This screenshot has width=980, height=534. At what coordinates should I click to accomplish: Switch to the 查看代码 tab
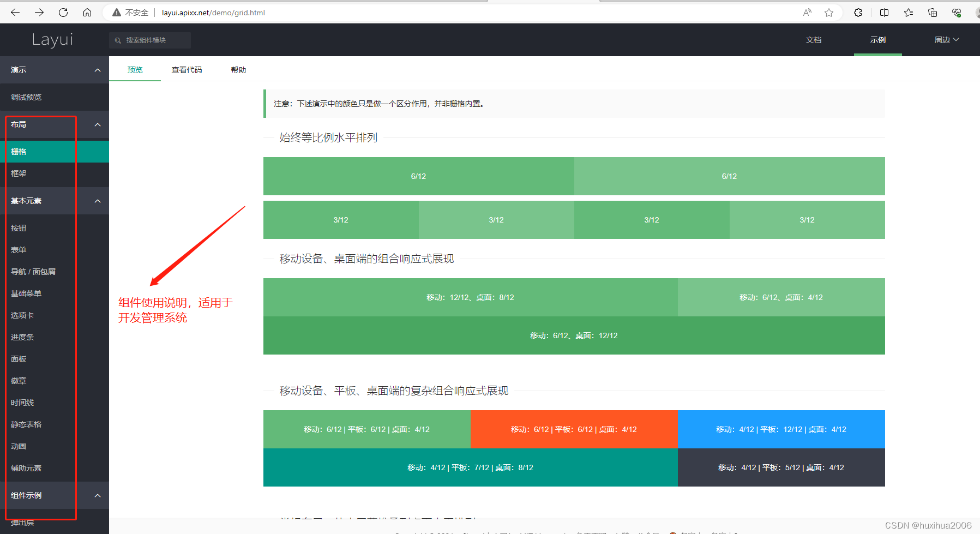click(x=187, y=70)
